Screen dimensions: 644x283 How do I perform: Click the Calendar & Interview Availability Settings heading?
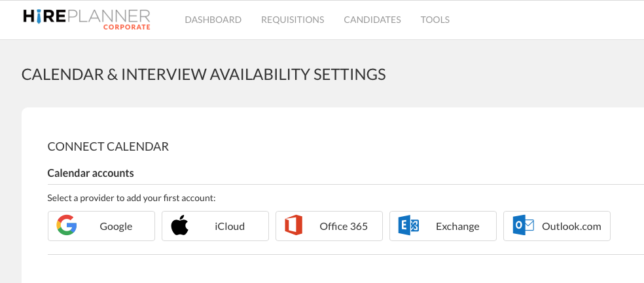(204, 75)
